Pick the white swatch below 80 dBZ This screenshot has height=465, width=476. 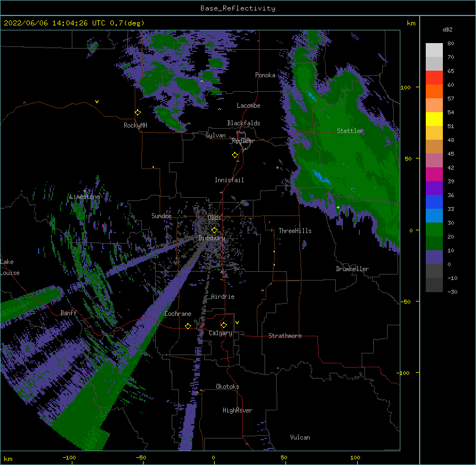point(434,50)
